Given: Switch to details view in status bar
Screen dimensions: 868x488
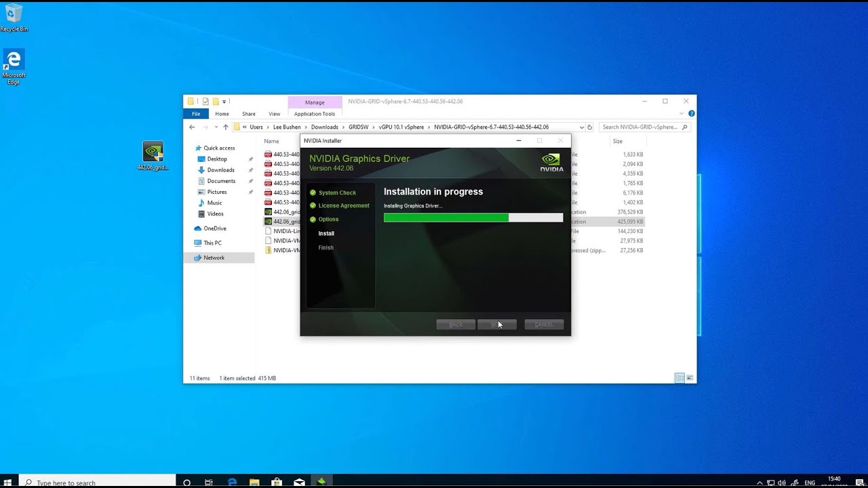Looking at the screenshot, I should click(x=679, y=378).
